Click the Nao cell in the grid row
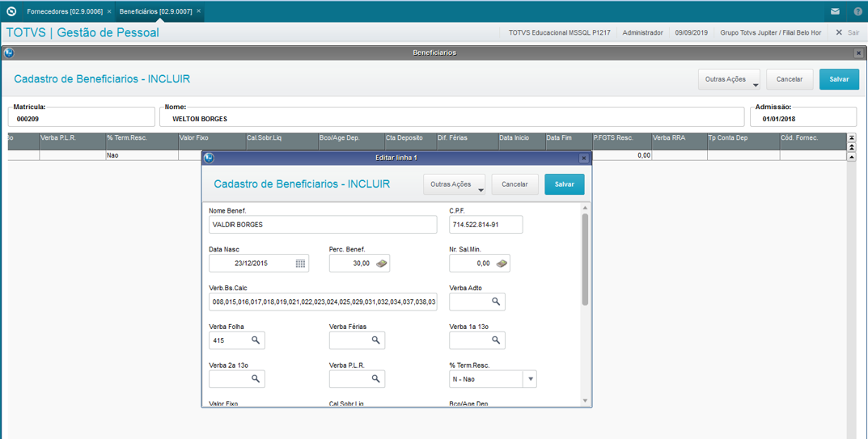 pos(142,155)
